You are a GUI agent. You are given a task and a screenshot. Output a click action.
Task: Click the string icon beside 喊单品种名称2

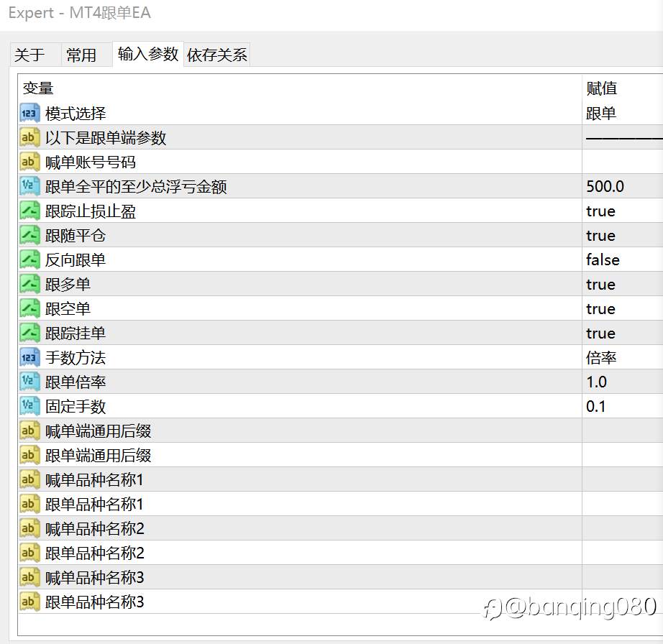tap(29, 528)
